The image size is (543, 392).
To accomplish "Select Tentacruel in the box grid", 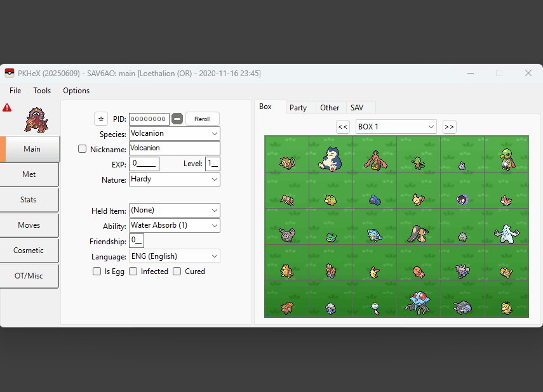I will tap(419, 299).
